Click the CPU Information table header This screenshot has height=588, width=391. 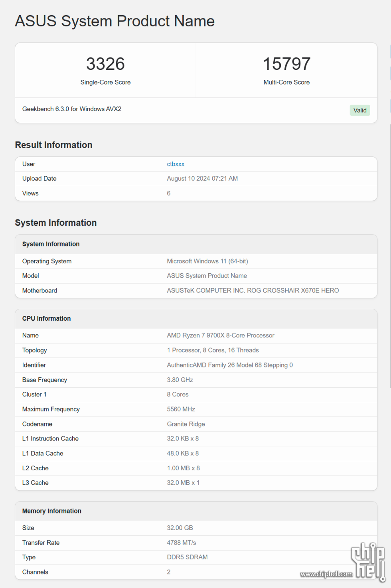(196, 319)
